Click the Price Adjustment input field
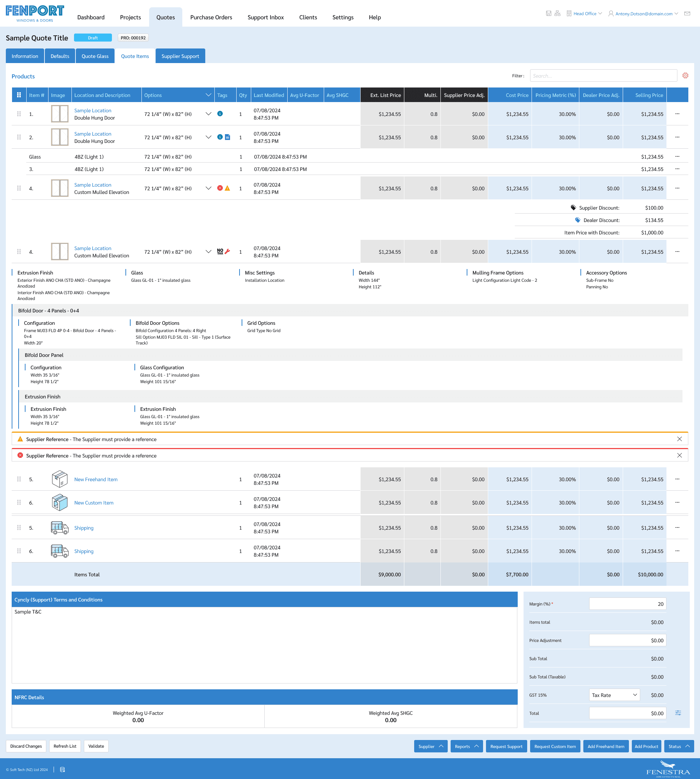This screenshot has height=779, width=700. pyautogui.click(x=627, y=640)
